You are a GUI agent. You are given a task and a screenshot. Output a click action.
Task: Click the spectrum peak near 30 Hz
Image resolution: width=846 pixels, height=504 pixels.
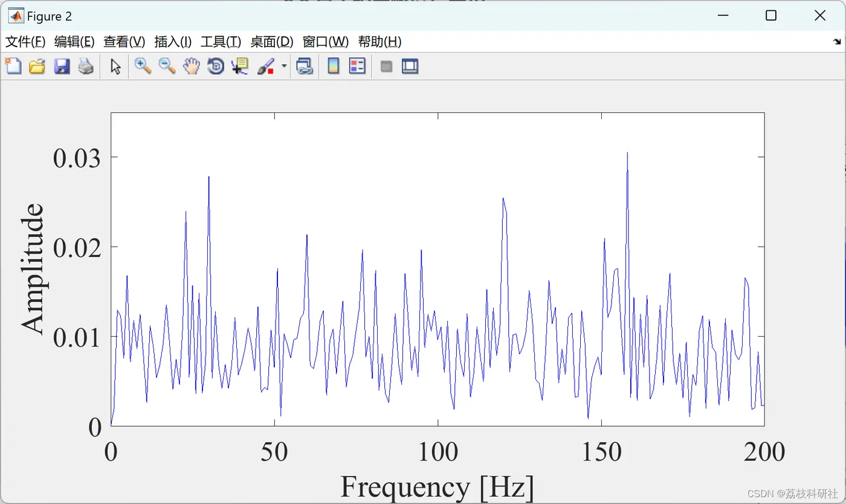[x=208, y=178]
